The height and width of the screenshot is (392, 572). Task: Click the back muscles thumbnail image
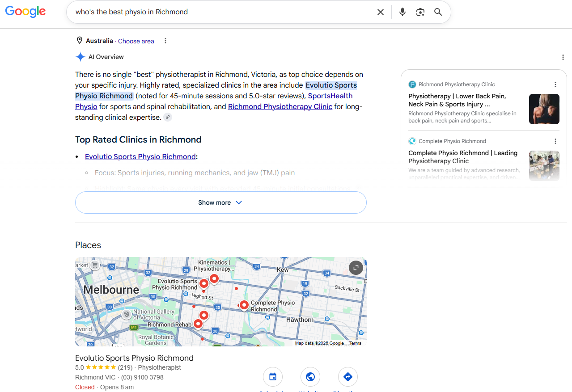point(544,109)
